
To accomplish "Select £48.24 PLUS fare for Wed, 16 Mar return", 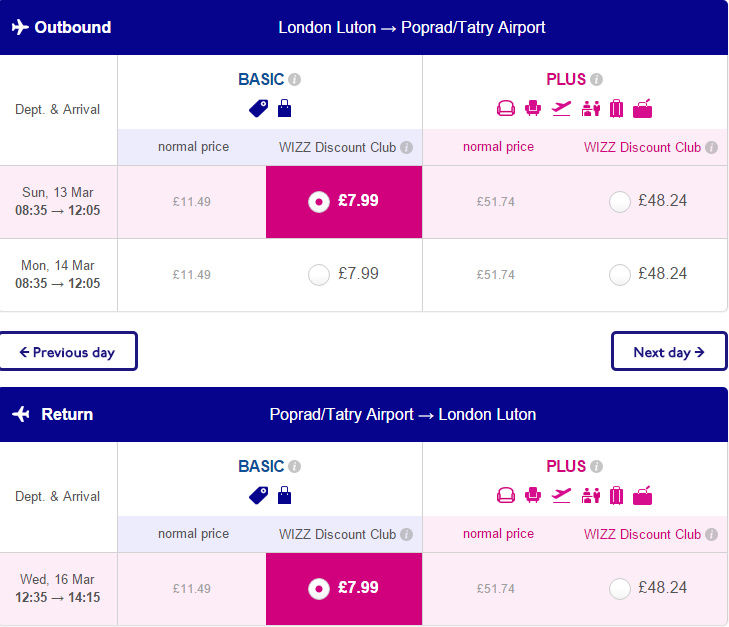I will [620, 589].
